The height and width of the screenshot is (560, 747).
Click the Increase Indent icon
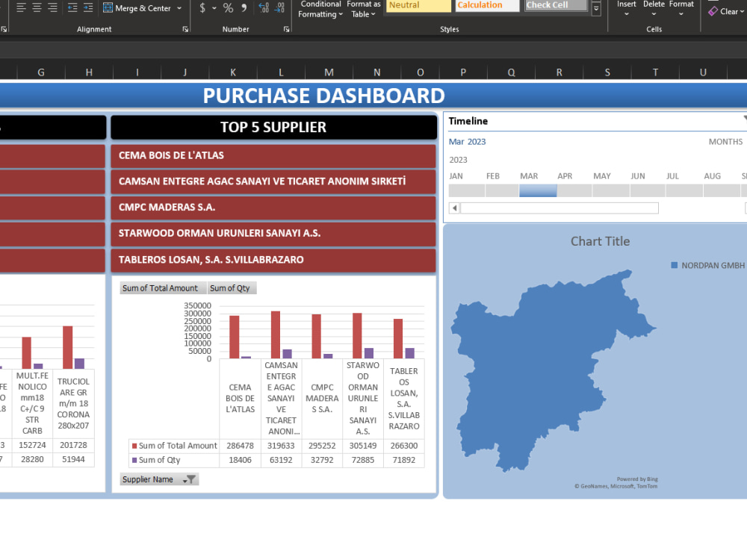point(87,8)
